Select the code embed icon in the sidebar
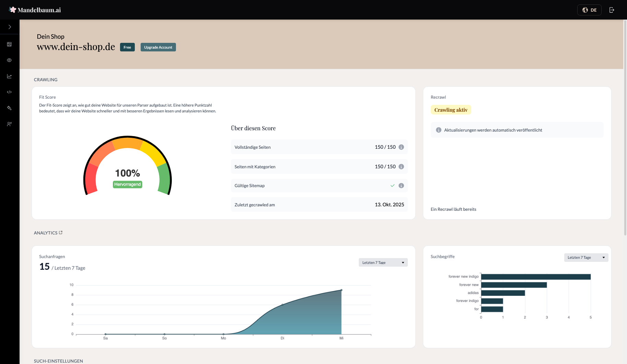Screen dimensions: 627x364 9,92
